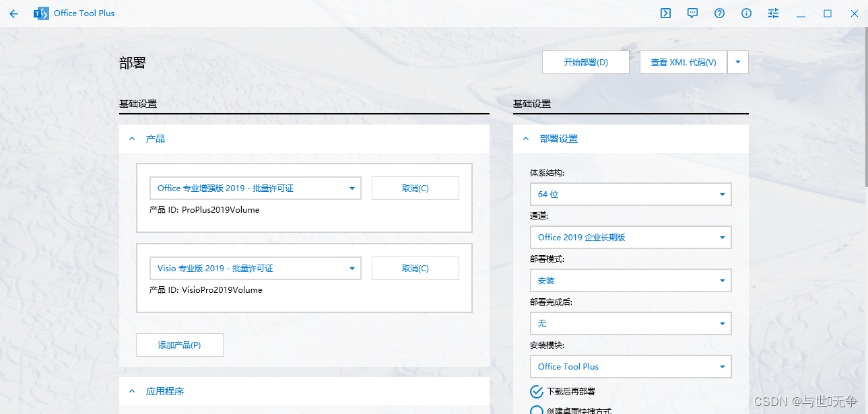
Task: Open arrow dropdown beside 查看 XML 代码
Action: [x=738, y=63]
